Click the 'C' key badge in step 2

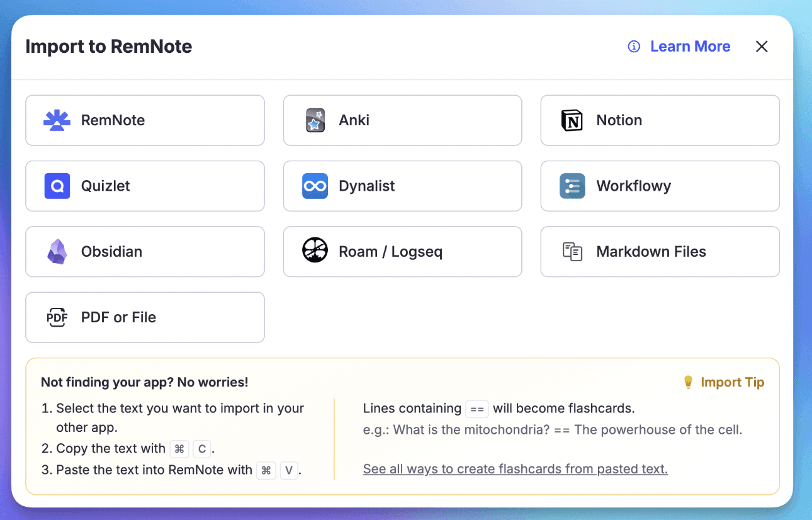tap(202, 449)
